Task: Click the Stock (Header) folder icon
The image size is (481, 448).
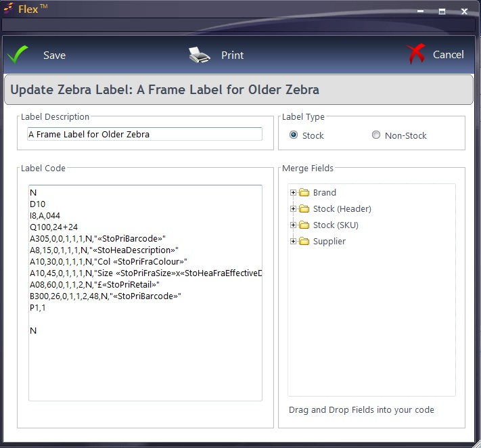Action: (x=304, y=208)
